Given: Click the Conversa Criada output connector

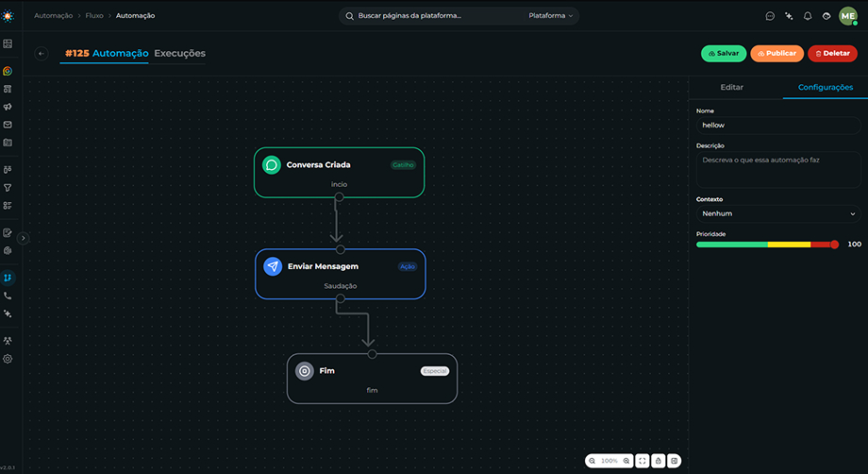Looking at the screenshot, I should pos(340,197).
